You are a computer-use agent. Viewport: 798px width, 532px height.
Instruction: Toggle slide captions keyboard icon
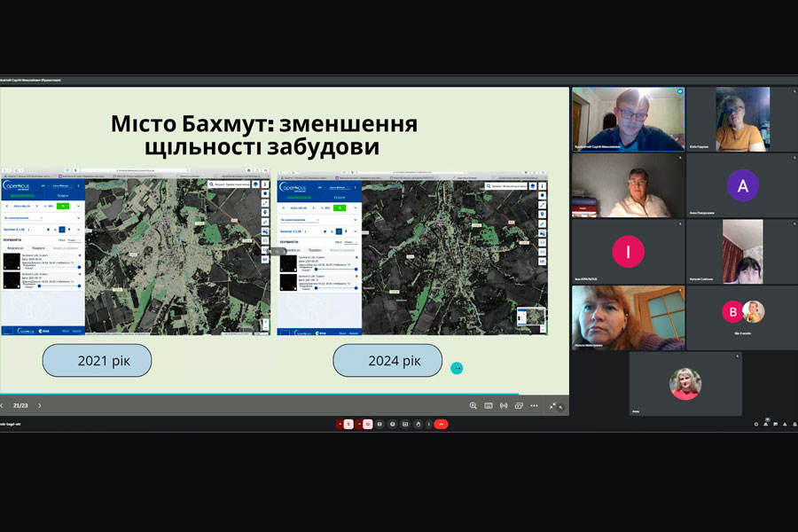click(489, 406)
